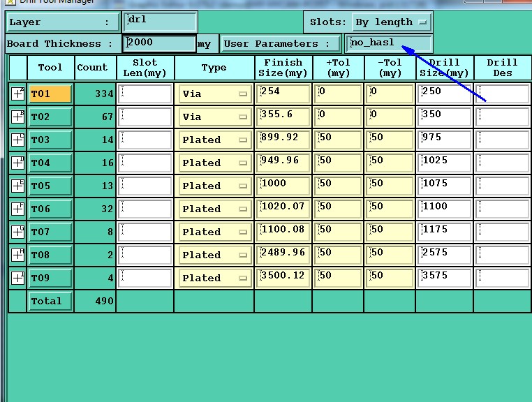Click the Drill Des field for T02
Screen dimensions: 532x402
pos(503,117)
